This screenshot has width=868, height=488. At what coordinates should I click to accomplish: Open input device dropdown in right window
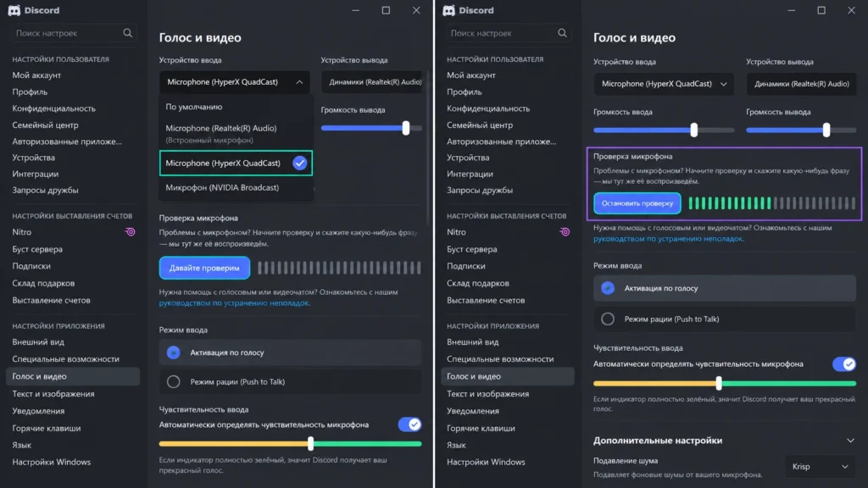pyautogui.click(x=664, y=84)
